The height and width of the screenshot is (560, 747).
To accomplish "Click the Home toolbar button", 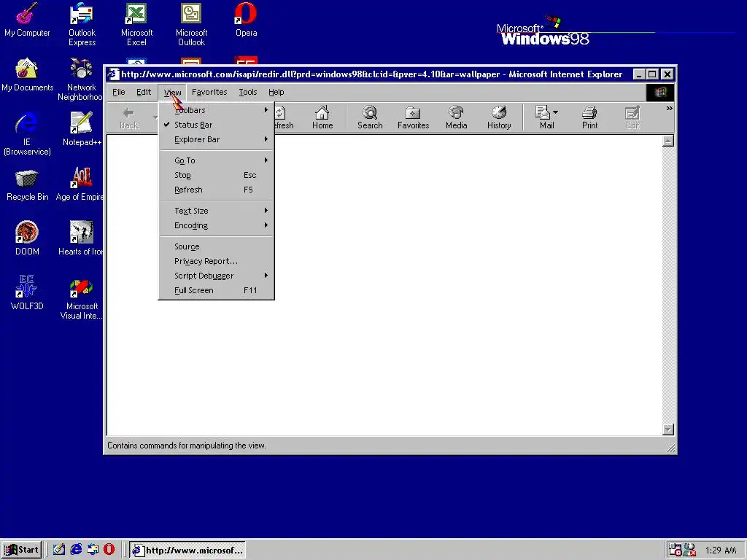I will point(322,117).
